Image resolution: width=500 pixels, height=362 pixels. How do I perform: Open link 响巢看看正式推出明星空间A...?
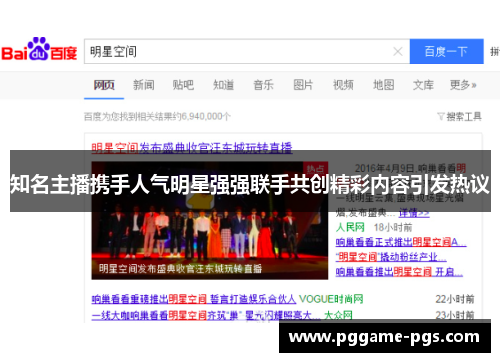[x=401, y=242]
